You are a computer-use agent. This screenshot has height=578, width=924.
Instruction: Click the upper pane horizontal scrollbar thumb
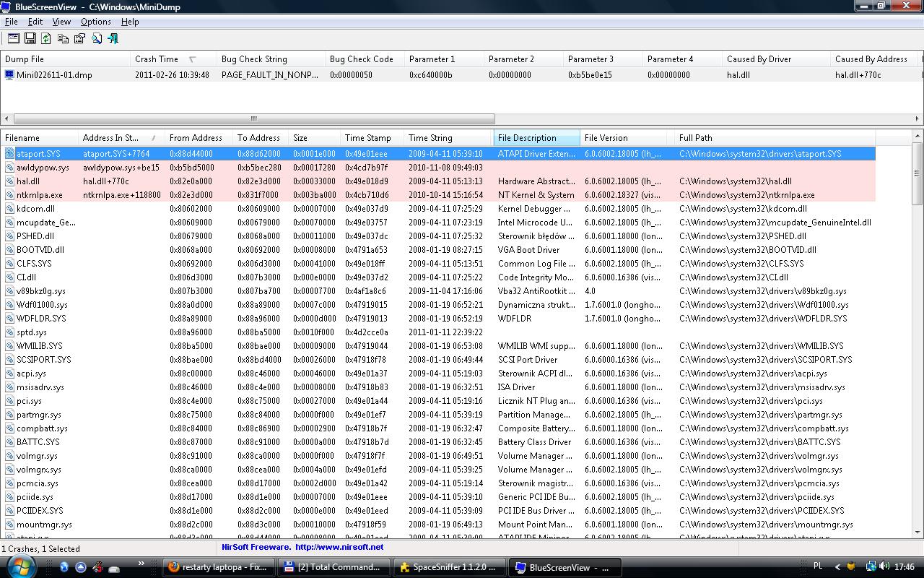click(254, 118)
